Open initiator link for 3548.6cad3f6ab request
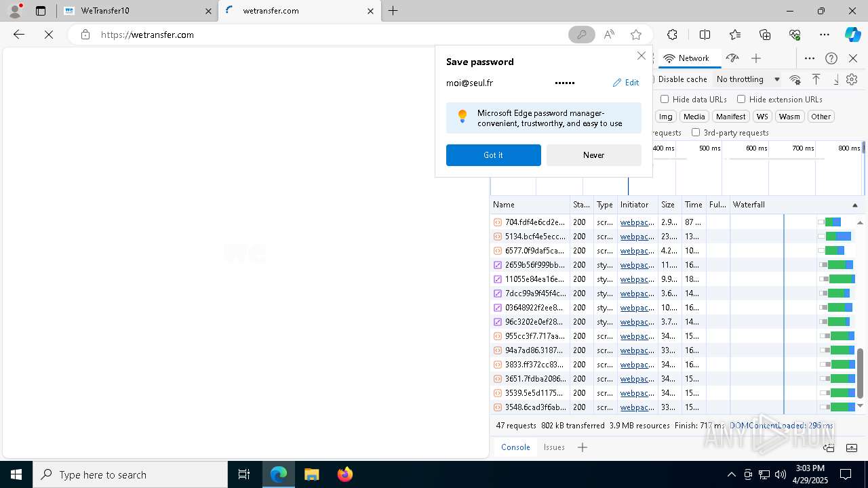 tap(637, 407)
